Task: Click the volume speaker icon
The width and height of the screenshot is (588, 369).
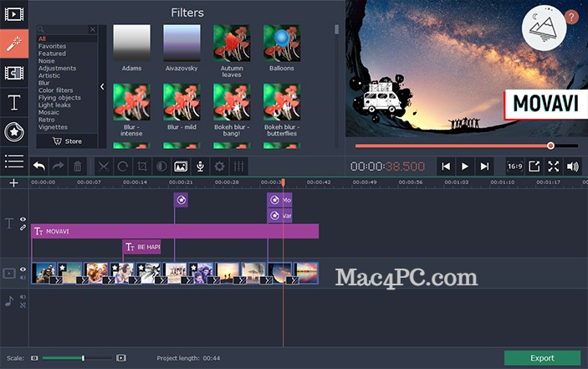Action: [x=573, y=167]
